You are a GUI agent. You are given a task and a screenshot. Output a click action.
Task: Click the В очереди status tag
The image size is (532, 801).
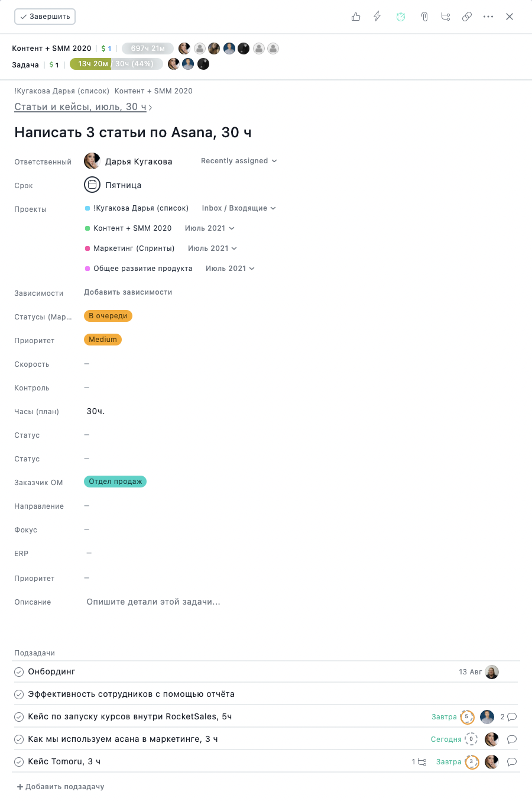(108, 316)
